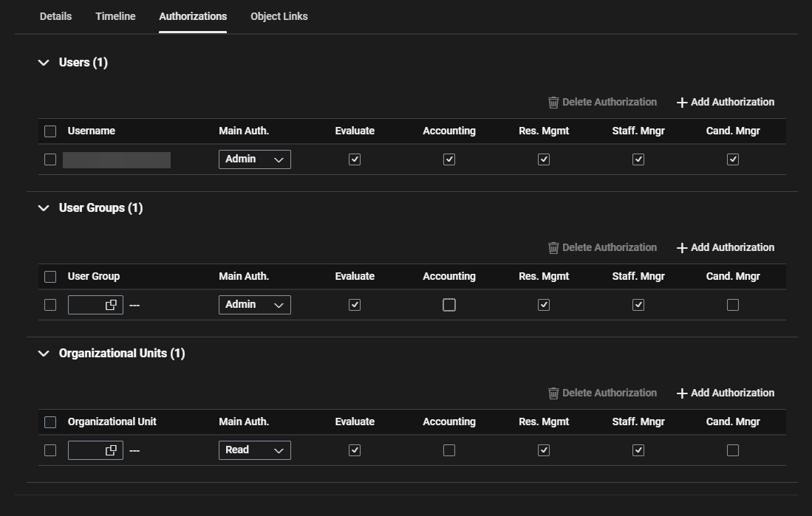This screenshot has height=516, width=812.
Task: Click the object picker icon in User Group field
Action: click(x=111, y=305)
